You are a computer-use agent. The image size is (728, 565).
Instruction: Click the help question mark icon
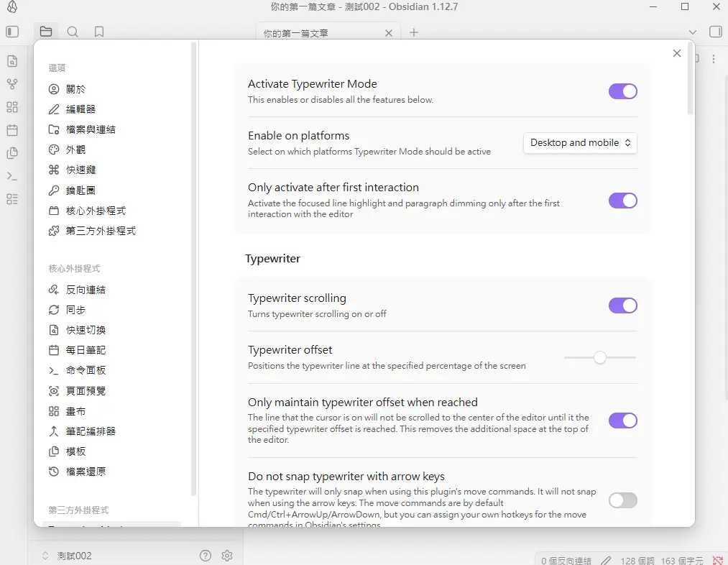point(206,556)
